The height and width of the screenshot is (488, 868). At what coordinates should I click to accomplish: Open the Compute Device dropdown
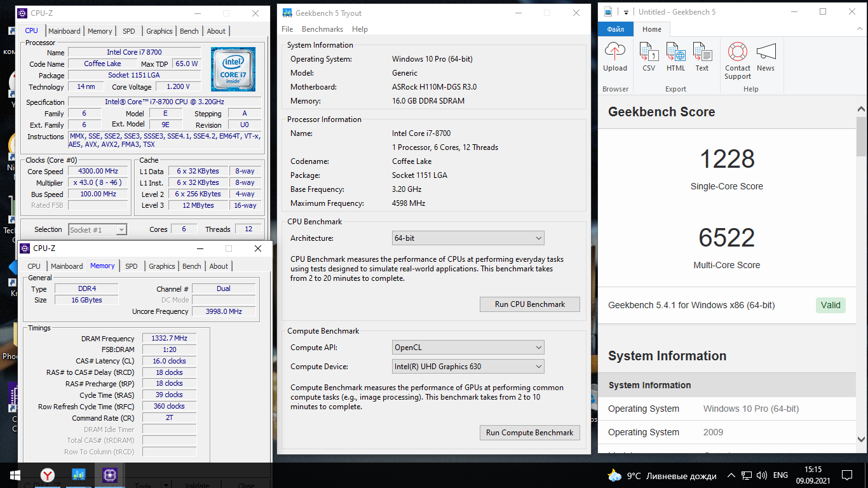(x=468, y=367)
